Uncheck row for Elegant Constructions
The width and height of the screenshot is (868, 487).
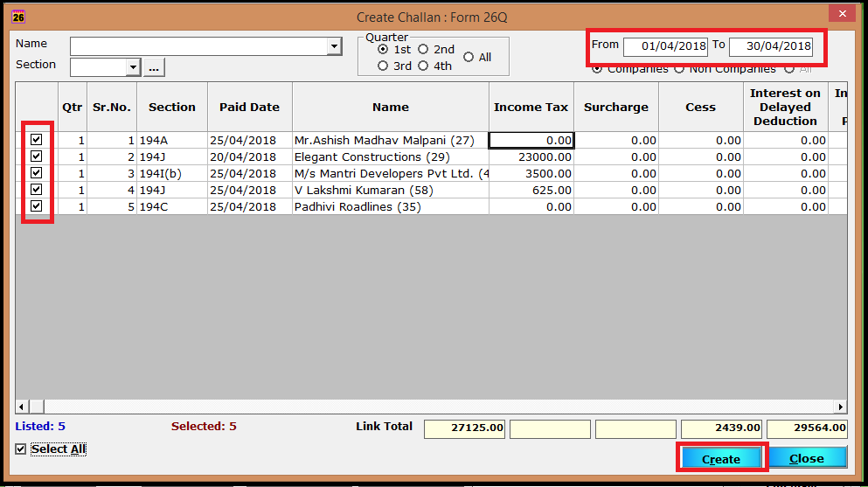(x=37, y=156)
